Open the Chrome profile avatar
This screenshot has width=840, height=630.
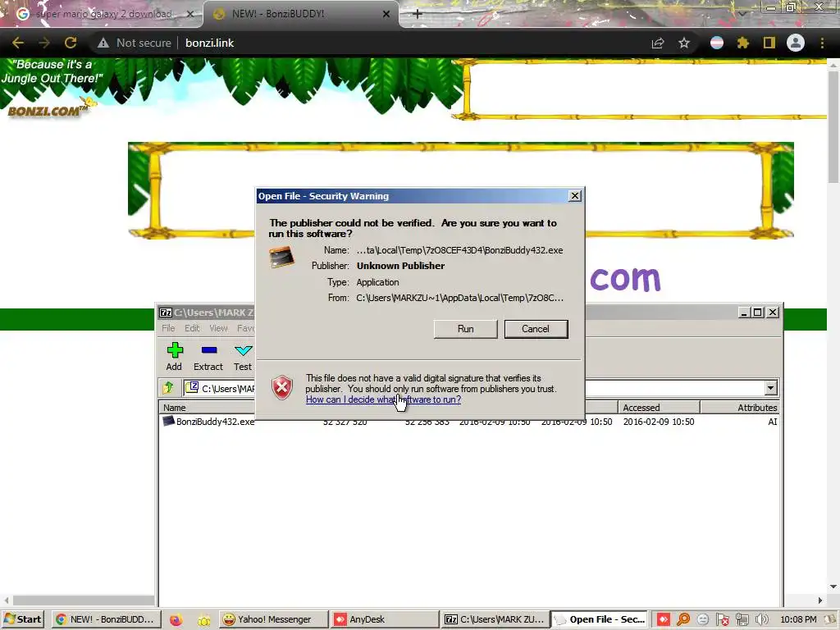click(796, 43)
